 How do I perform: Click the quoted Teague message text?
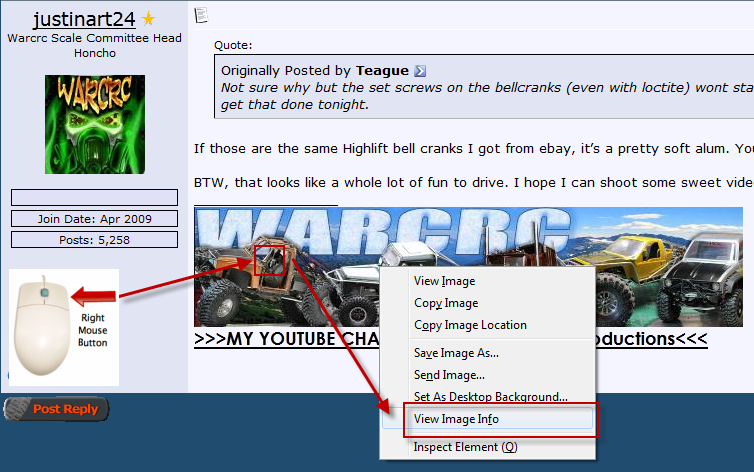click(x=487, y=96)
